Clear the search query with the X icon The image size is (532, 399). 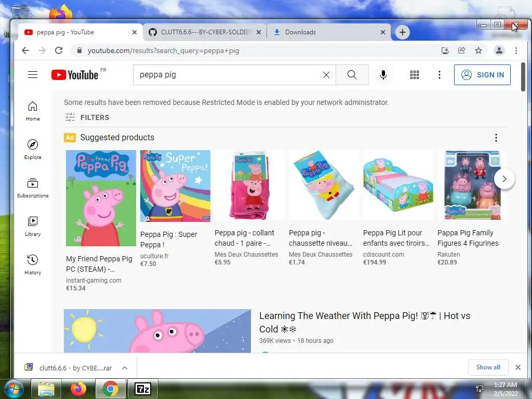pyautogui.click(x=326, y=75)
